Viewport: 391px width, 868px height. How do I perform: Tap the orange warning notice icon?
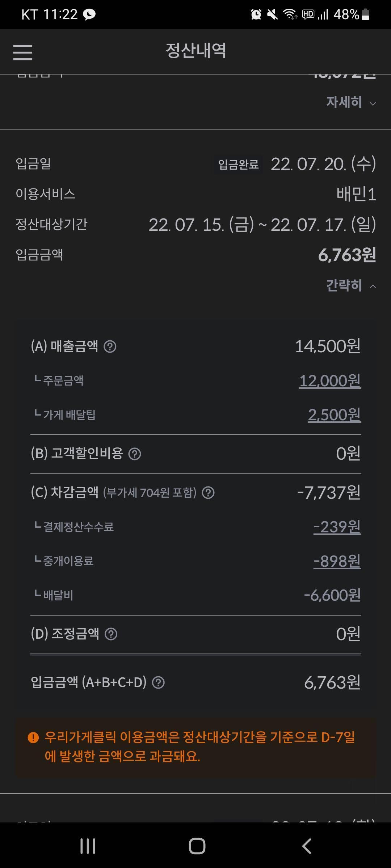(33, 737)
